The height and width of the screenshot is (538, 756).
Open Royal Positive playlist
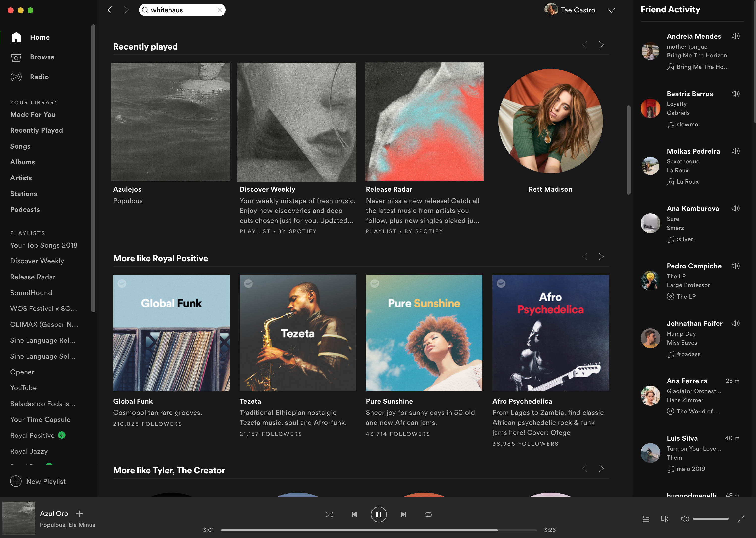32,436
